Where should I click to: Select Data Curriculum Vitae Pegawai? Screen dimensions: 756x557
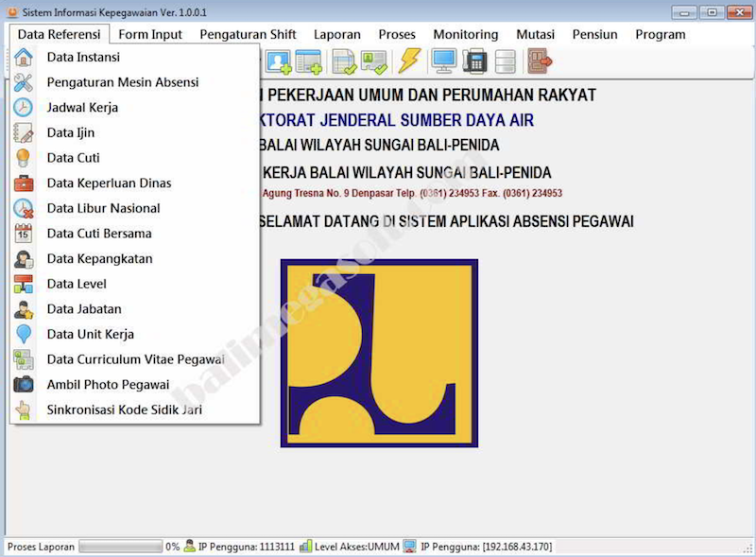[x=135, y=359]
